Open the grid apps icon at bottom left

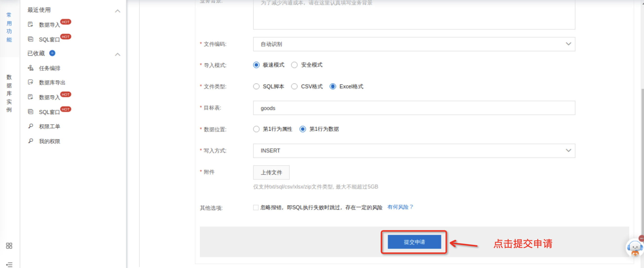pos(9,246)
